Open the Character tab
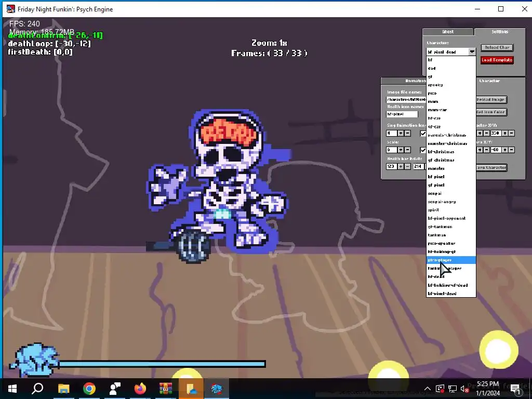This screenshot has width=532, height=399. (x=500, y=81)
